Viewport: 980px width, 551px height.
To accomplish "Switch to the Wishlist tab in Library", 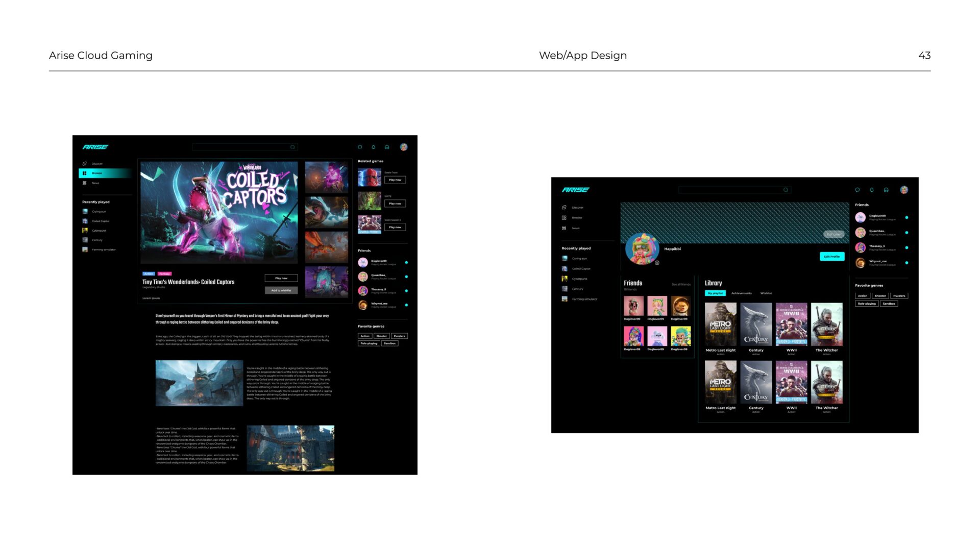I will pyautogui.click(x=766, y=293).
